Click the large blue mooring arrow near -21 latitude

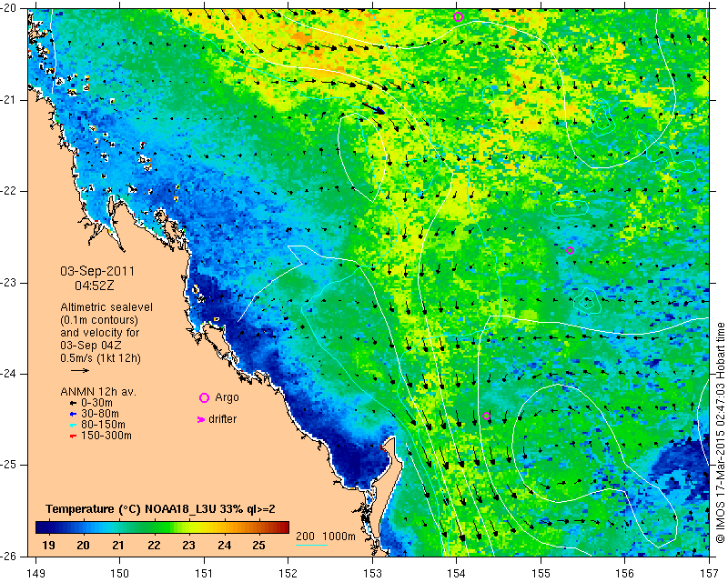pos(373,108)
